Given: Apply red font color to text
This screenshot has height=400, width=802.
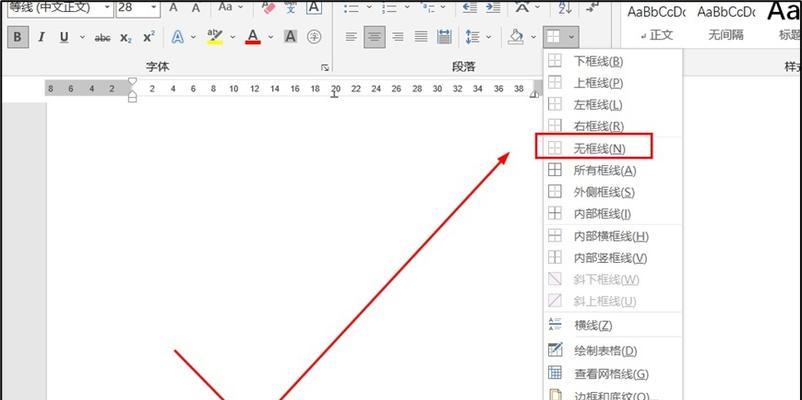Looking at the screenshot, I should (253, 37).
